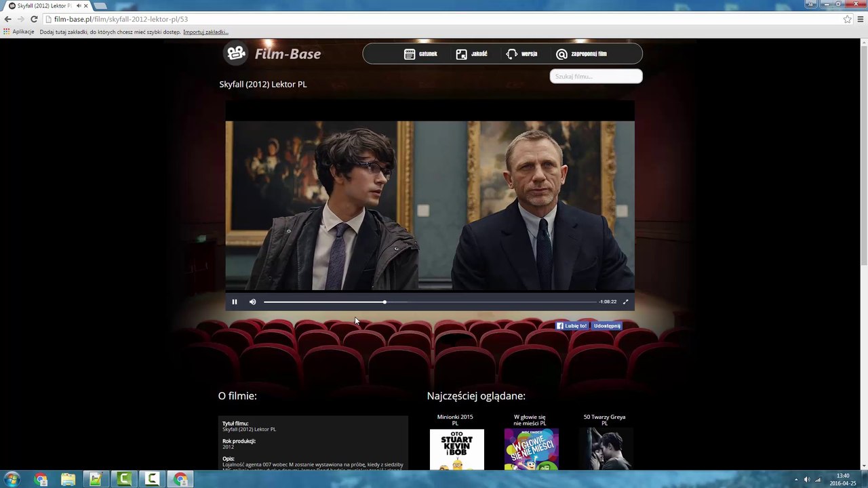
Task: Click the 50 Twarzy Greya PL title
Action: click(604, 420)
